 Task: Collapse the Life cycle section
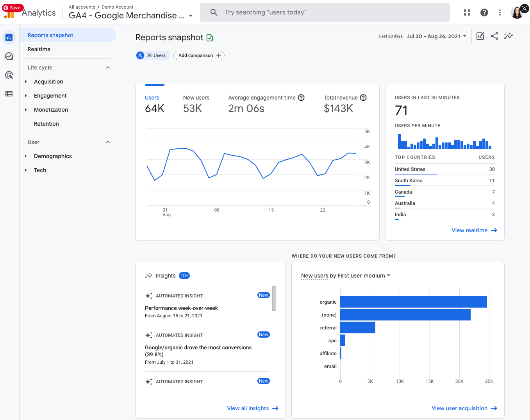pyautogui.click(x=107, y=67)
